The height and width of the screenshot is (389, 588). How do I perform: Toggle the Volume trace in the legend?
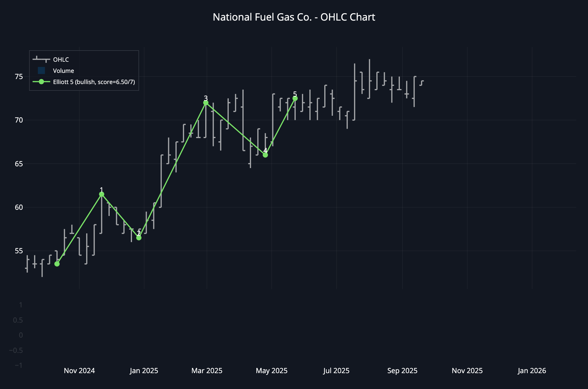pyautogui.click(x=63, y=71)
